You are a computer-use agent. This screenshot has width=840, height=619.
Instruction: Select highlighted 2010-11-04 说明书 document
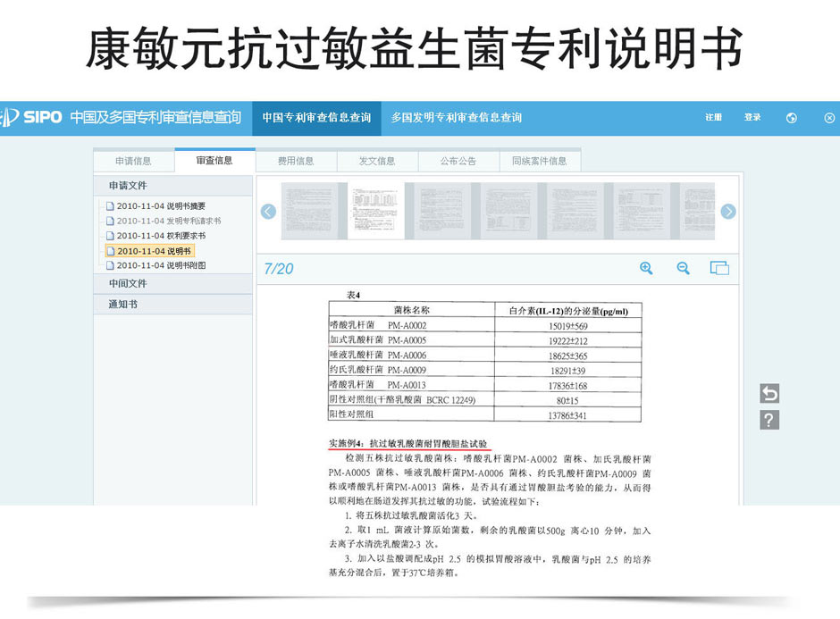click(149, 251)
